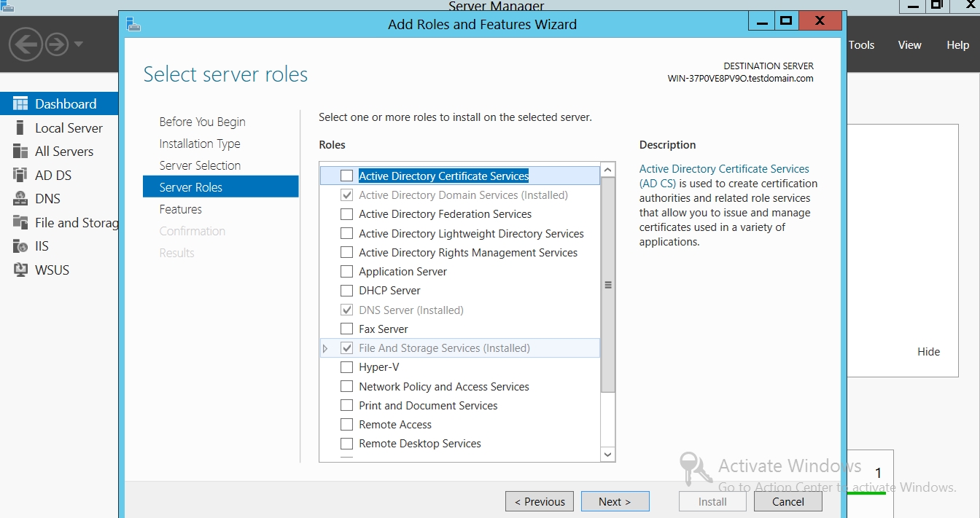This screenshot has height=518, width=980.
Task: Click the roles list scroll up arrow
Action: point(608,170)
